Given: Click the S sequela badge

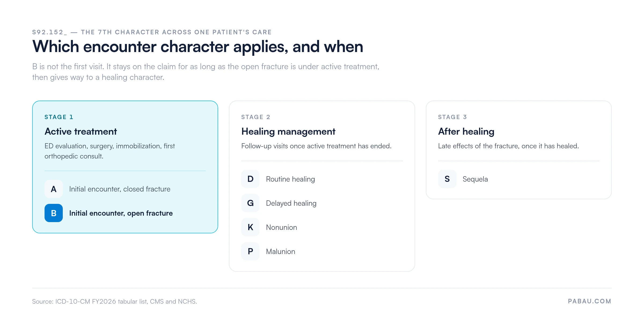Looking at the screenshot, I should coord(447,179).
